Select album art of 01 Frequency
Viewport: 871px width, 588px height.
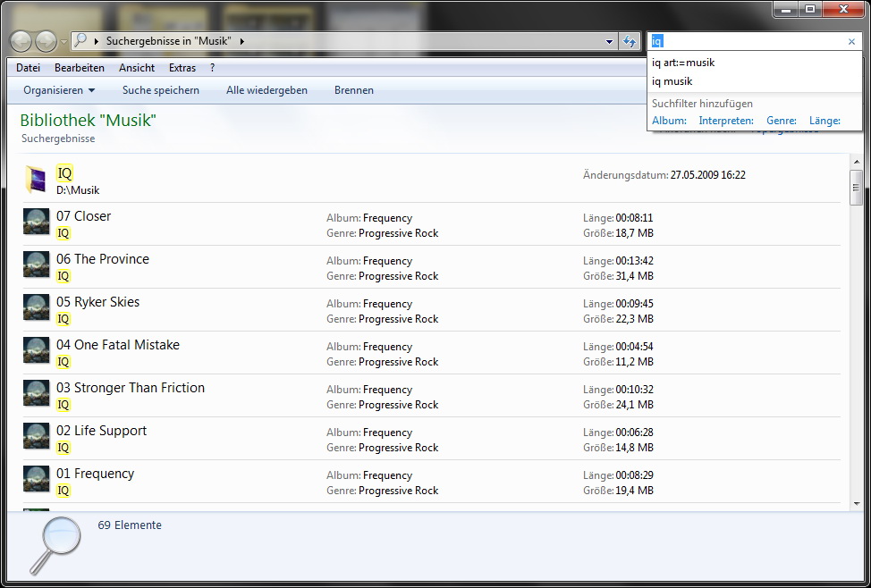click(x=36, y=479)
